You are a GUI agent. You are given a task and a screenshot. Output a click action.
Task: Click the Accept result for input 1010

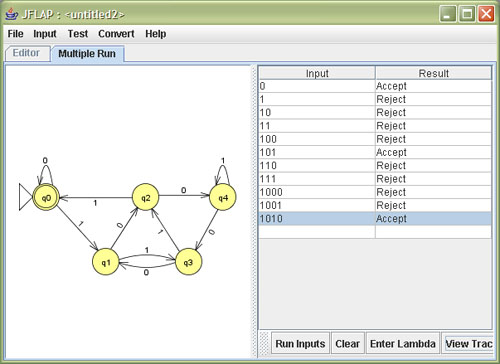pos(433,219)
